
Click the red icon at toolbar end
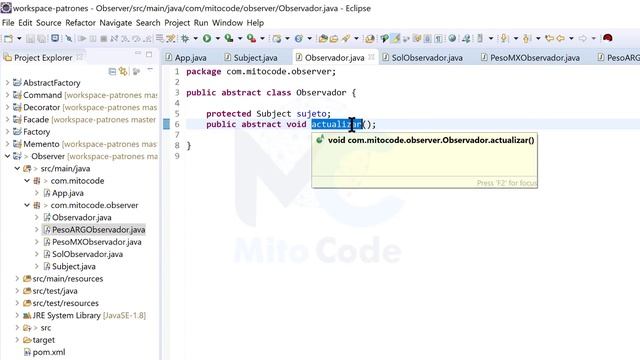(x=607, y=38)
